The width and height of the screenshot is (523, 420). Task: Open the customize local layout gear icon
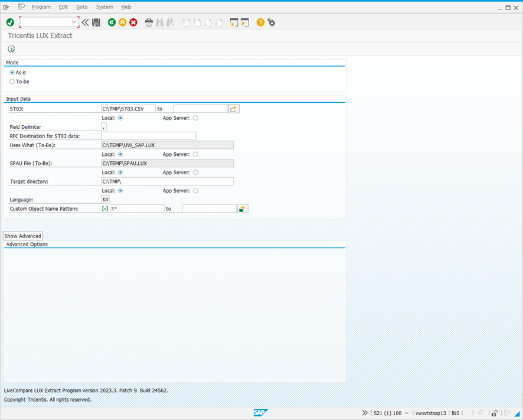271,22
